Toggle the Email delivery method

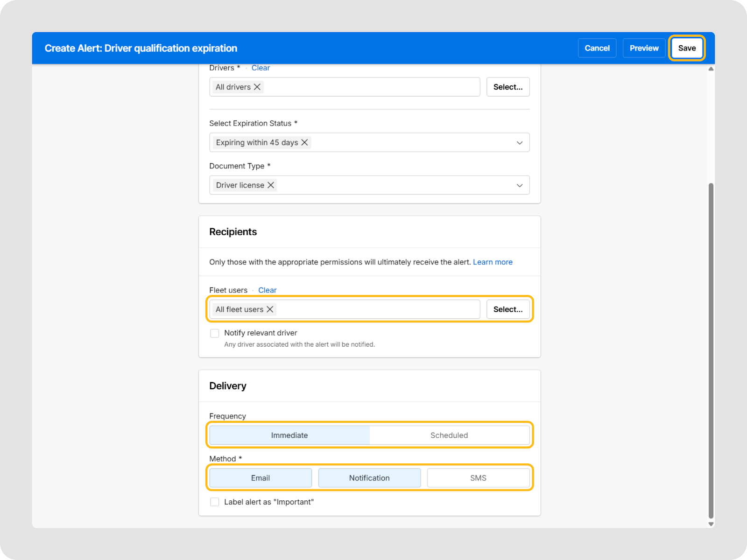pyautogui.click(x=261, y=478)
